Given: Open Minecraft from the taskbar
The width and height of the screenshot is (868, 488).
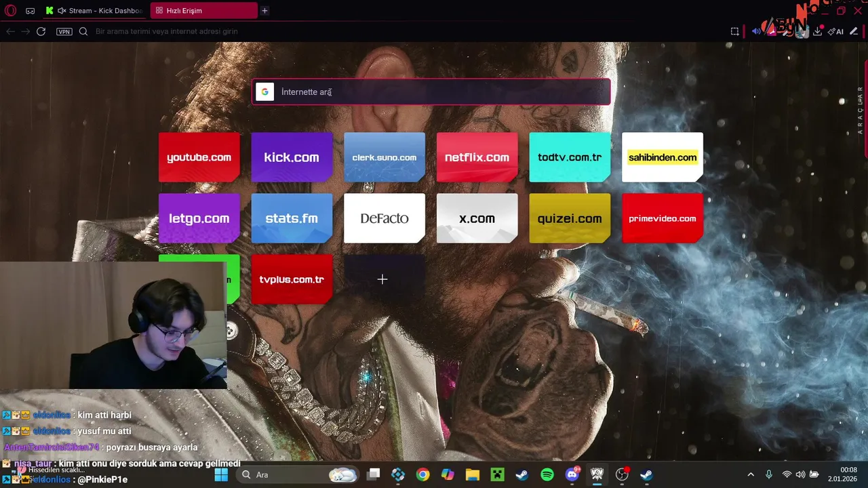Looking at the screenshot, I should coord(498,474).
